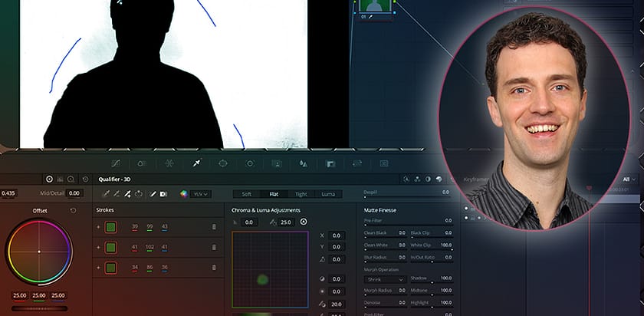Open the Key palette icon
Viewport: 644px width, 316px height.
coord(330,163)
